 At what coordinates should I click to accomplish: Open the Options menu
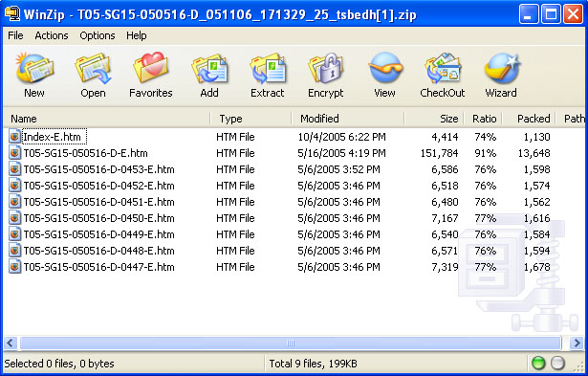(98, 35)
